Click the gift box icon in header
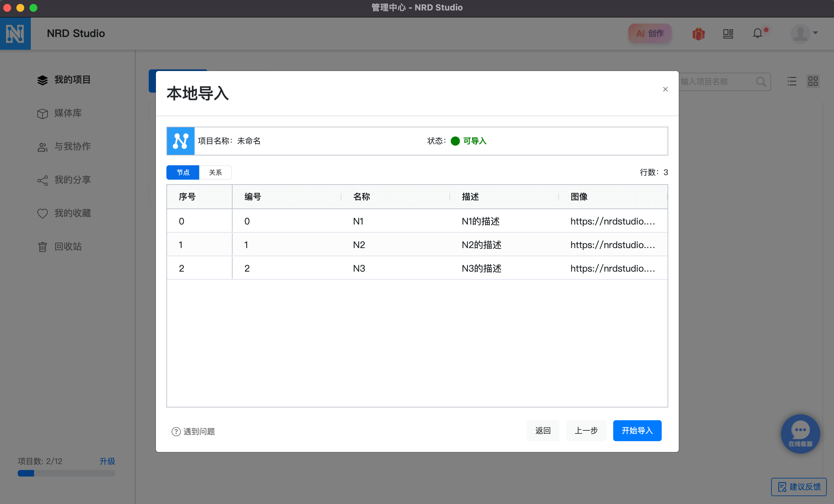Viewport: 834px width, 504px height. (x=698, y=33)
